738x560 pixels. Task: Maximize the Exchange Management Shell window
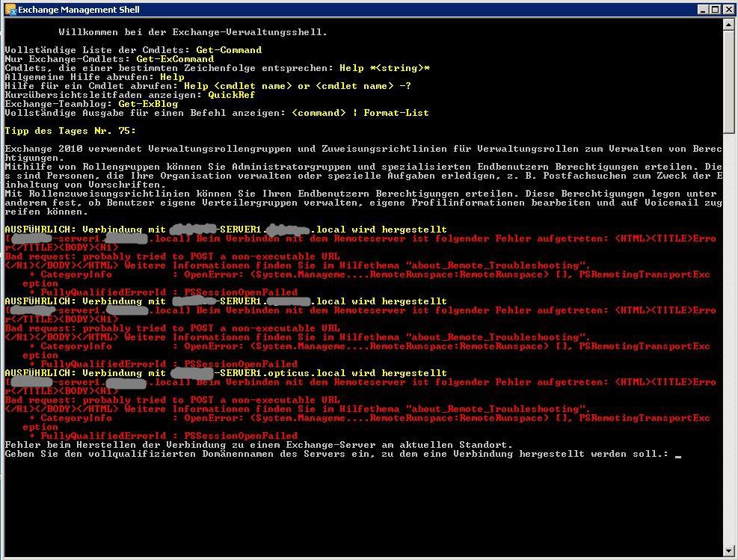click(x=715, y=10)
